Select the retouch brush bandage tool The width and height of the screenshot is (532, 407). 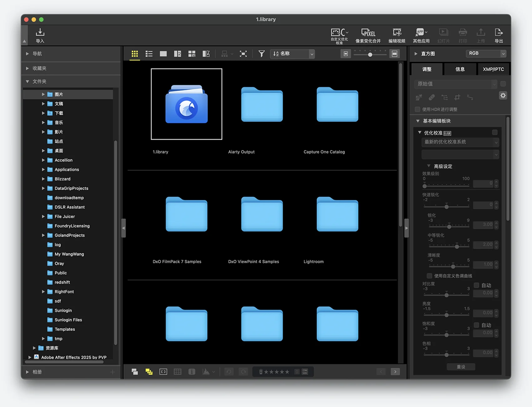[x=432, y=97]
